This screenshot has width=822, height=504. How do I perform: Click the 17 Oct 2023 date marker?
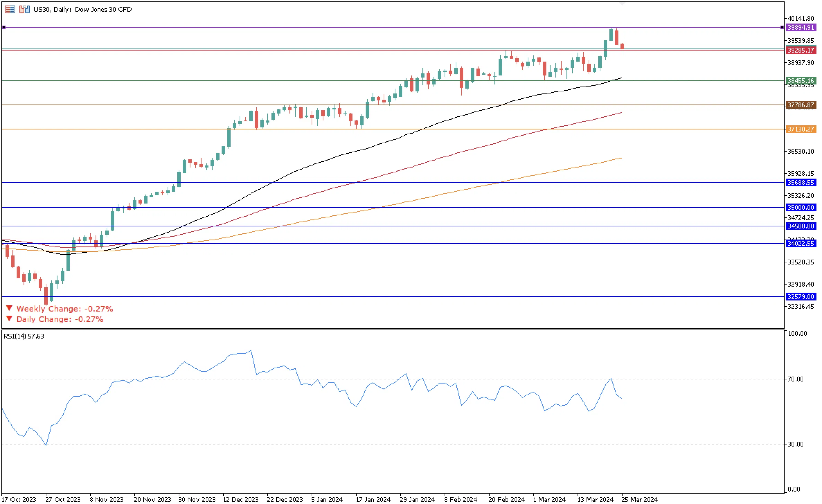pyautogui.click(x=19, y=499)
